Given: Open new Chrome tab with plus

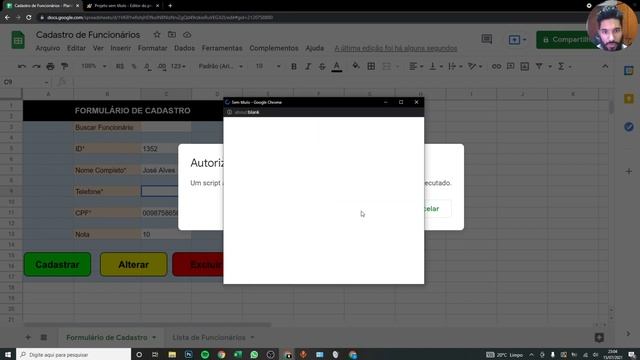Looking at the screenshot, I should pyautogui.click(x=170, y=6).
